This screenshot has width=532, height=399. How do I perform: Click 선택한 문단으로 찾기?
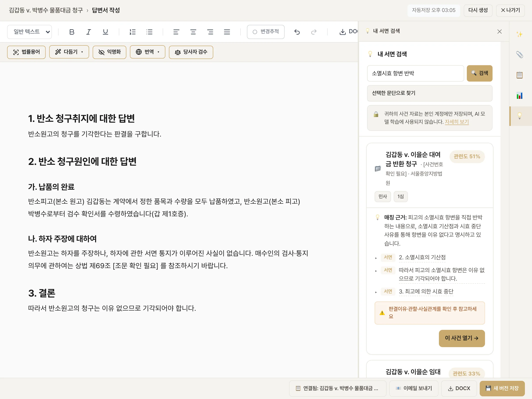(x=430, y=93)
